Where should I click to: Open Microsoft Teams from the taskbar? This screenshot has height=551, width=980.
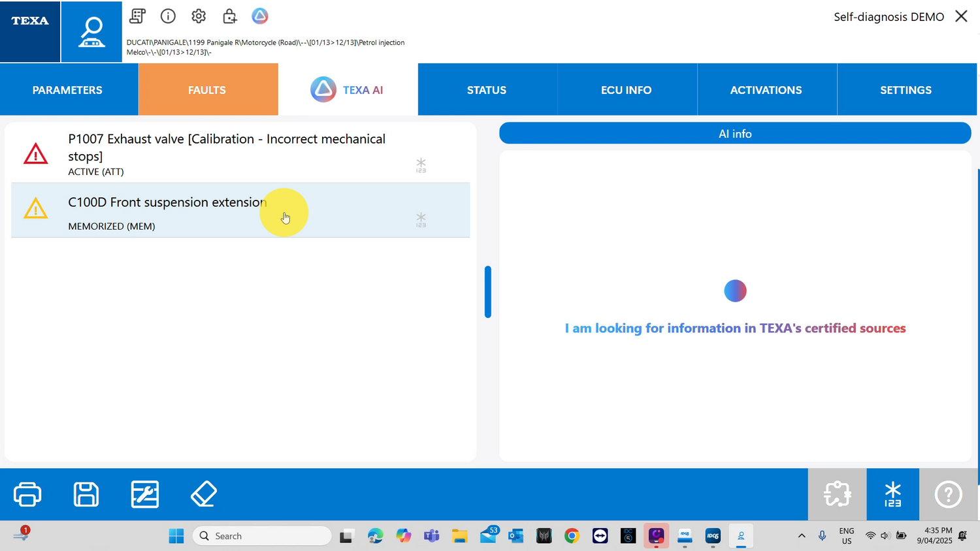click(x=431, y=536)
